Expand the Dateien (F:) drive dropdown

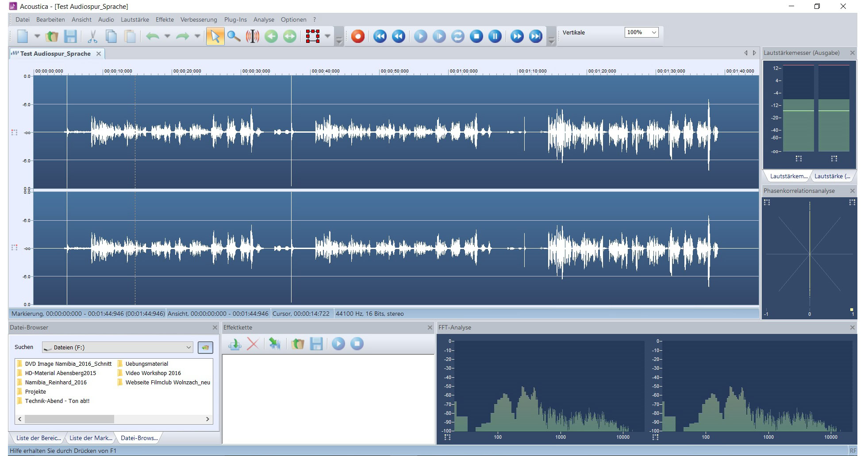188,348
